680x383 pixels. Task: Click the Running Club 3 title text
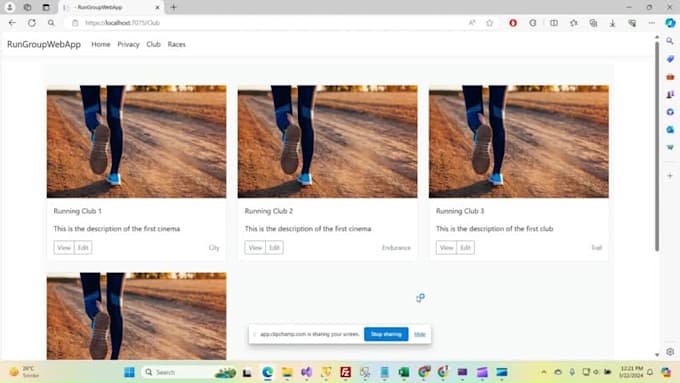pos(460,211)
